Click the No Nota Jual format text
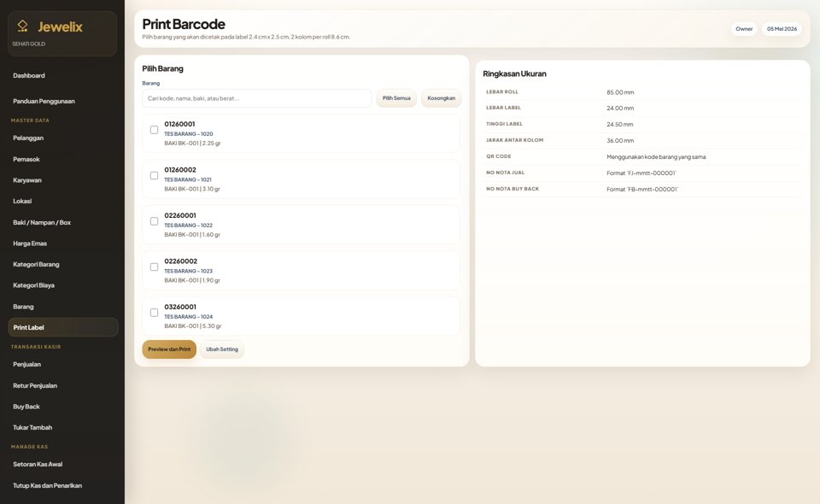The height and width of the screenshot is (504, 820). coord(641,173)
